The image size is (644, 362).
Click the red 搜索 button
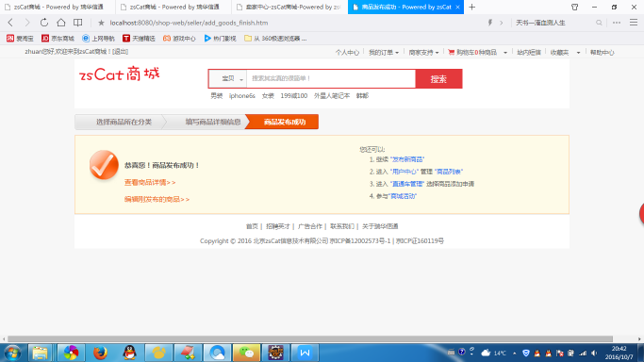[x=438, y=79]
